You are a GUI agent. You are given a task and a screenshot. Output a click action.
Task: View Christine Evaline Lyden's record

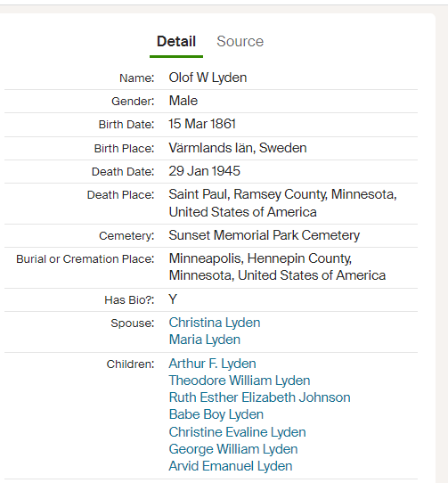(x=237, y=432)
